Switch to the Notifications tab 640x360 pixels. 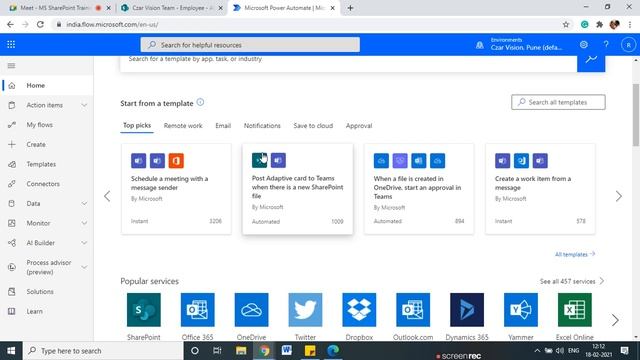coord(262,126)
